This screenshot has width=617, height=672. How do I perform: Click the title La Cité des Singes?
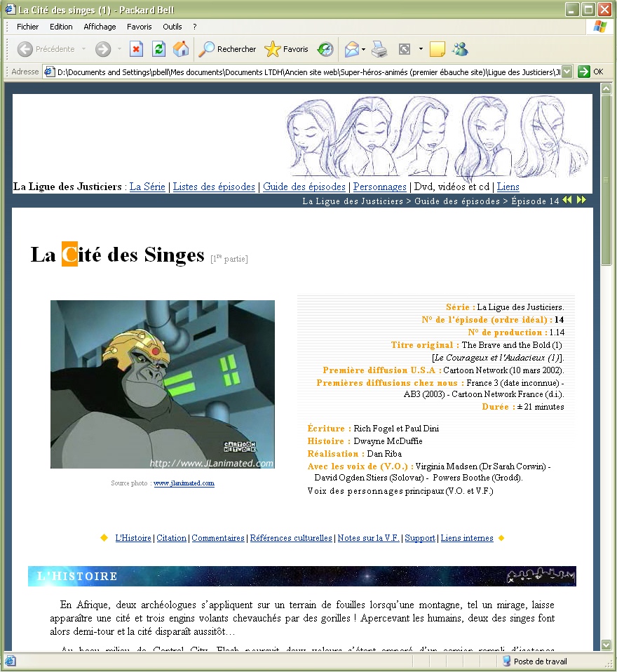tap(117, 255)
